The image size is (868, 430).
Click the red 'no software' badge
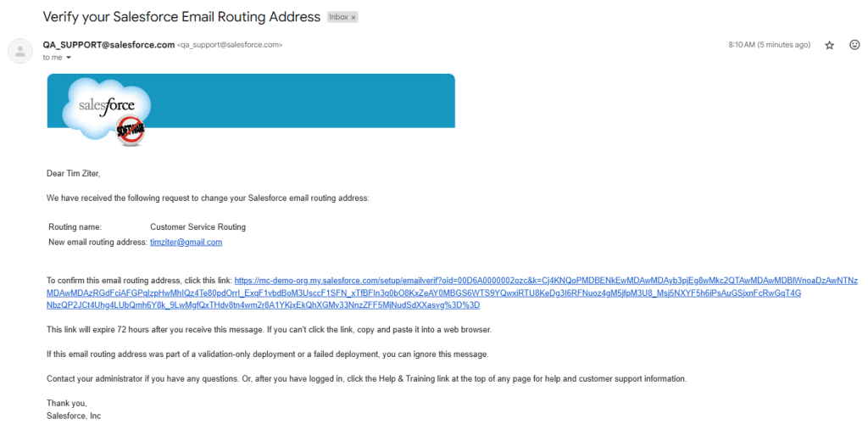coord(131,129)
